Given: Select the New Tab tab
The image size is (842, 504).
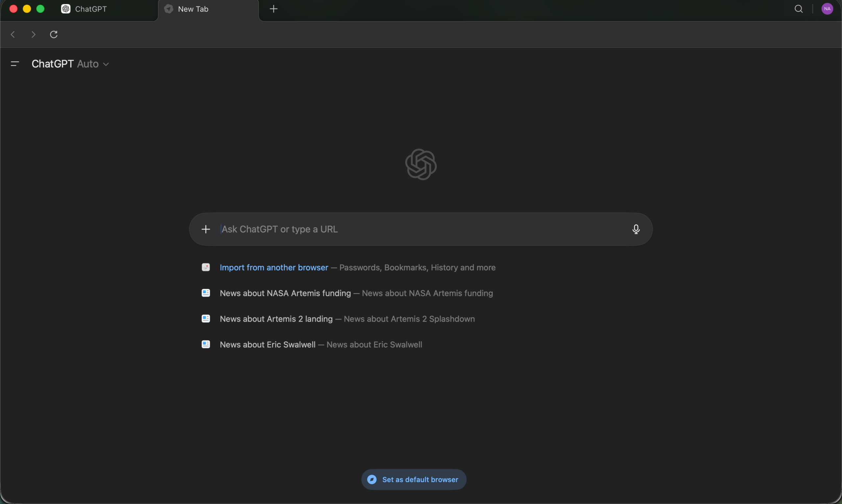Looking at the screenshot, I should point(193,9).
